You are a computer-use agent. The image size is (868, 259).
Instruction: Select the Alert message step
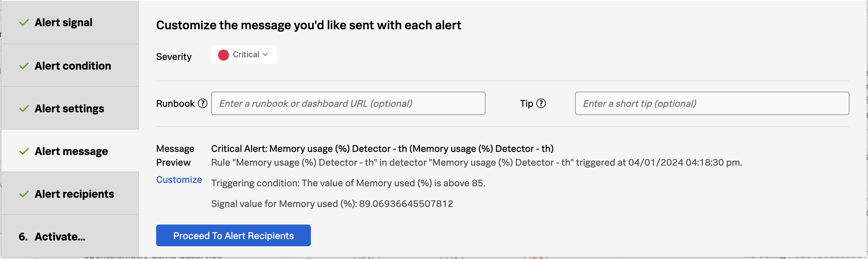click(71, 151)
